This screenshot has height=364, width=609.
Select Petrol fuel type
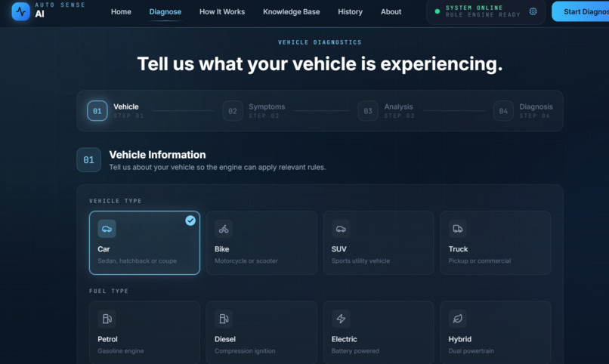144,332
